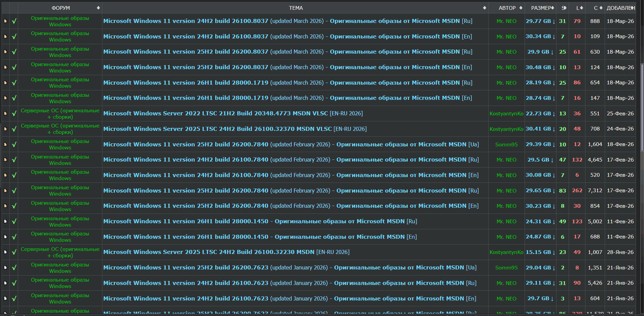Screen dimensions: 644x316
Task: Click the date 24-Фев-26
Action: 620,129
